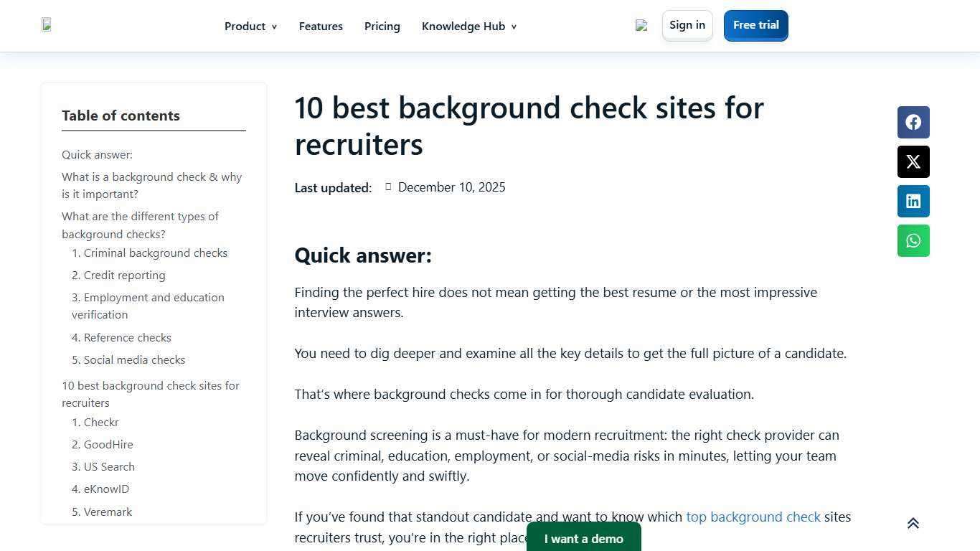Screen dimensions: 980x551
Task: Open the Knowledge Hub dropdown
Action: coord(463,26)
